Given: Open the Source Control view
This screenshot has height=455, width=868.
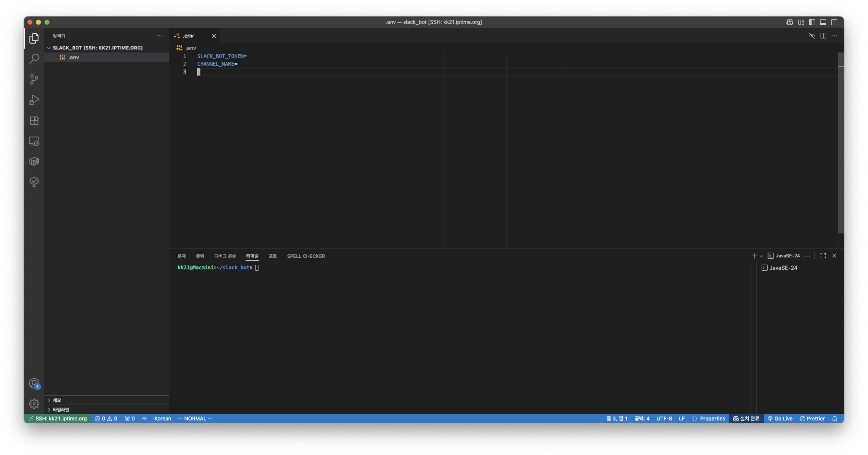Looking at the screenshot, I should tap(34, 79).
